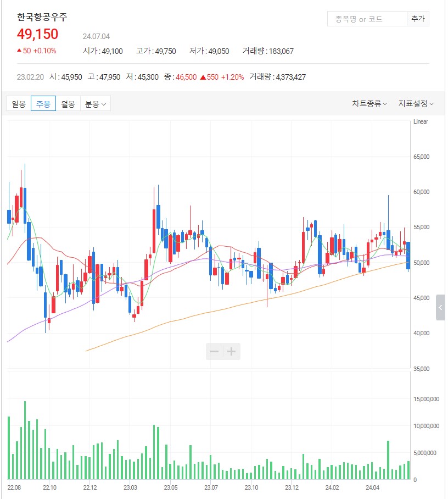
Task: Select the 23.03 date on the time axis
Action: pyautogui.click(x=130, y=487)
